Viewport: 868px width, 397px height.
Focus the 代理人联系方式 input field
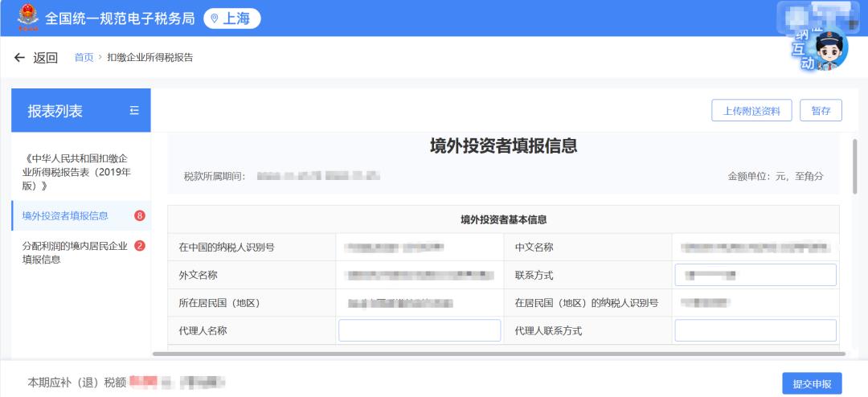click(x=755, y=330)
